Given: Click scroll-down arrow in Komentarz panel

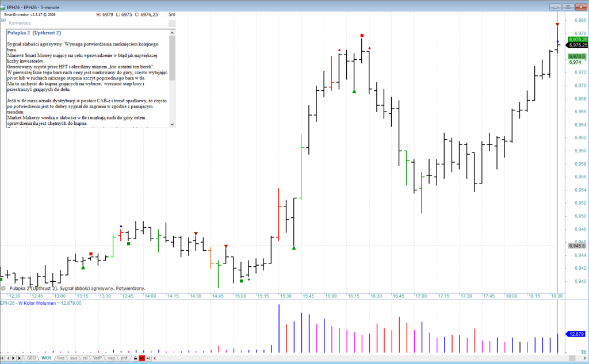Looking at the screenshot, I should coord(172,124).
